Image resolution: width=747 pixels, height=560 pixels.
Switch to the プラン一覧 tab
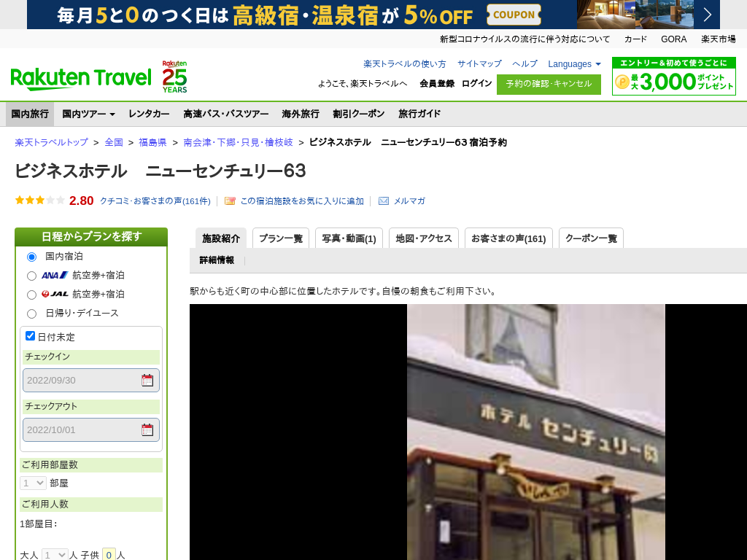281,238
